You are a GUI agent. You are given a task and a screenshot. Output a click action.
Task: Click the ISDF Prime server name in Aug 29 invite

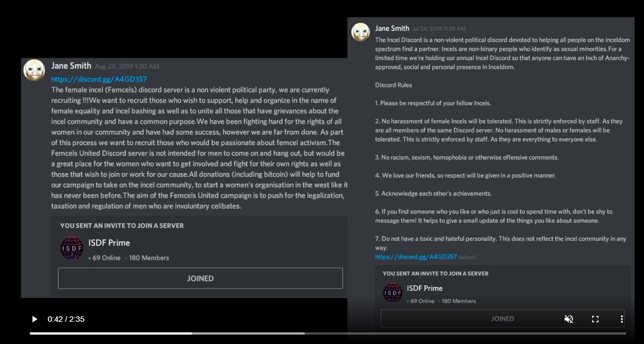[109, 243]
